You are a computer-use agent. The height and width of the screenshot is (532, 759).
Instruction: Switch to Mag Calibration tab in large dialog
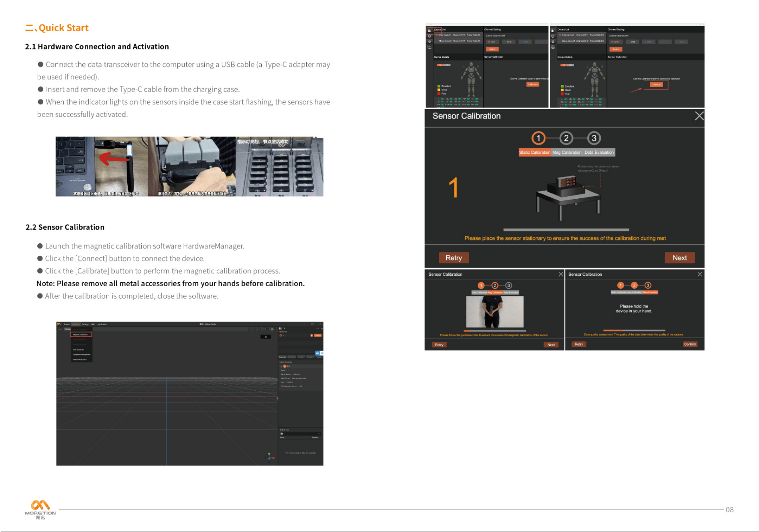pos(567,152)
